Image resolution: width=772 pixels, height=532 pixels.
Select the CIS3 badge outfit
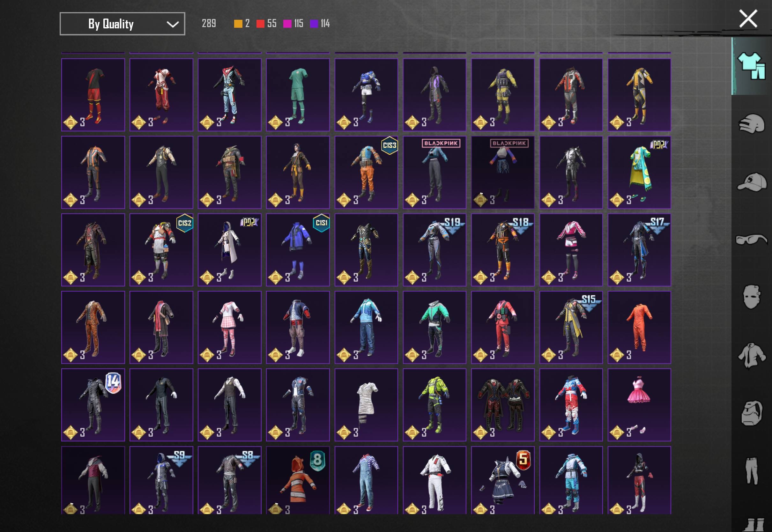pyautogui.click(x=366, y=172)
